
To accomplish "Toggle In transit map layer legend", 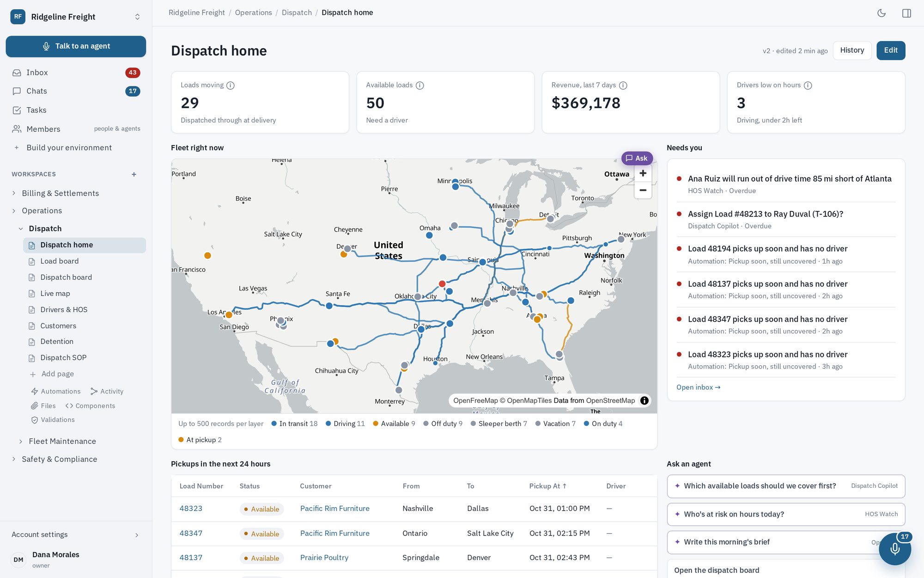I will point(294,424).
